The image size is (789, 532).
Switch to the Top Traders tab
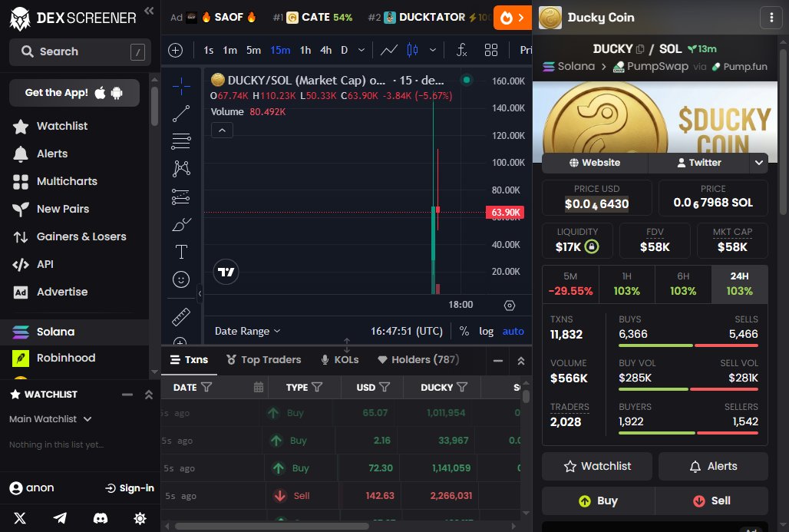[x=264, y=359]
